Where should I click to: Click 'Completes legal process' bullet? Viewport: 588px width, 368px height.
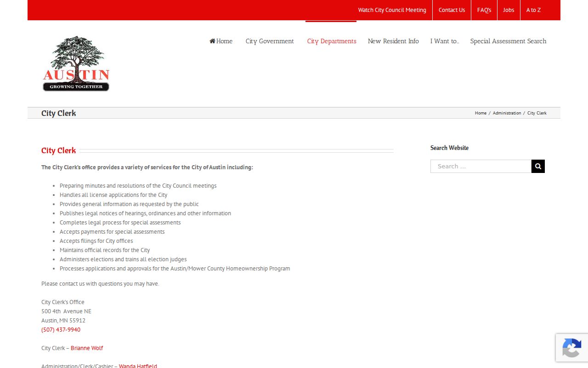coord(120,223)
